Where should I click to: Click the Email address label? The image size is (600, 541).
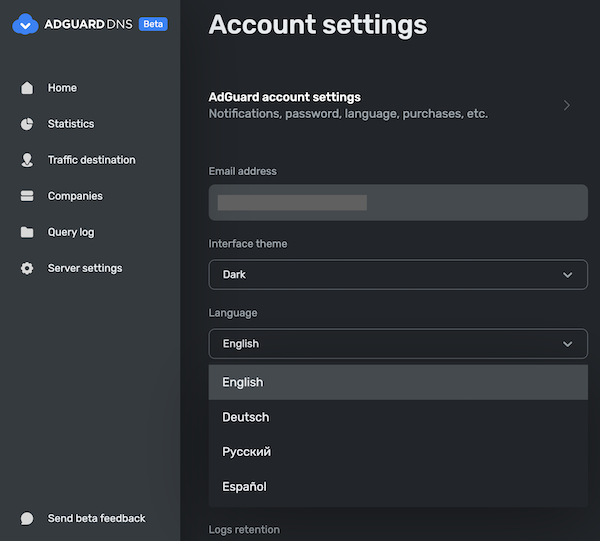tap(242, 171)
